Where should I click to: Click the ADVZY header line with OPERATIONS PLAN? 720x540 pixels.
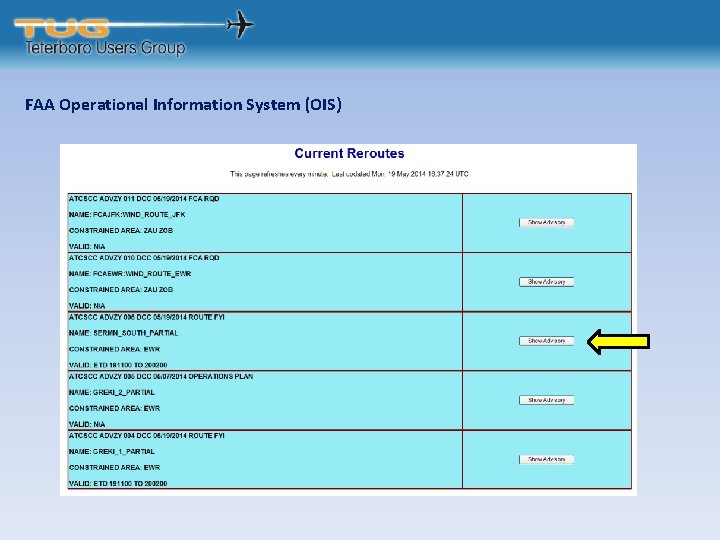click(x=161, y=377)
